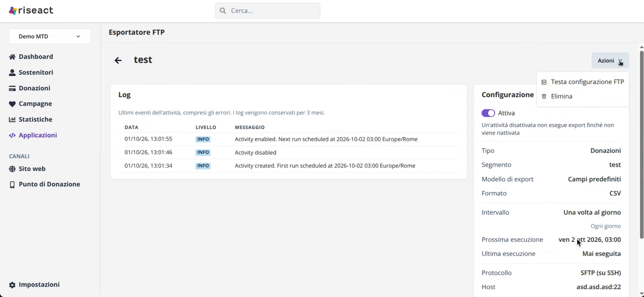Viewport: 644px width, 297px height.
Task: Click the MESSAGGIO column header
Action: pyautogui.click(x=250, y=127)
